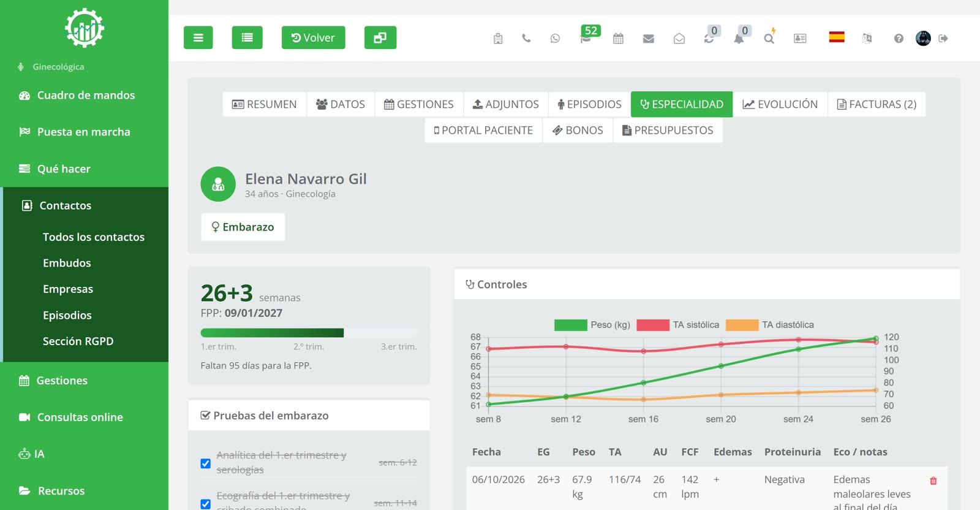This screenshot has height=510, width=980.
Task: Click the clinic building icon
Action: click(x=498, y=39)
